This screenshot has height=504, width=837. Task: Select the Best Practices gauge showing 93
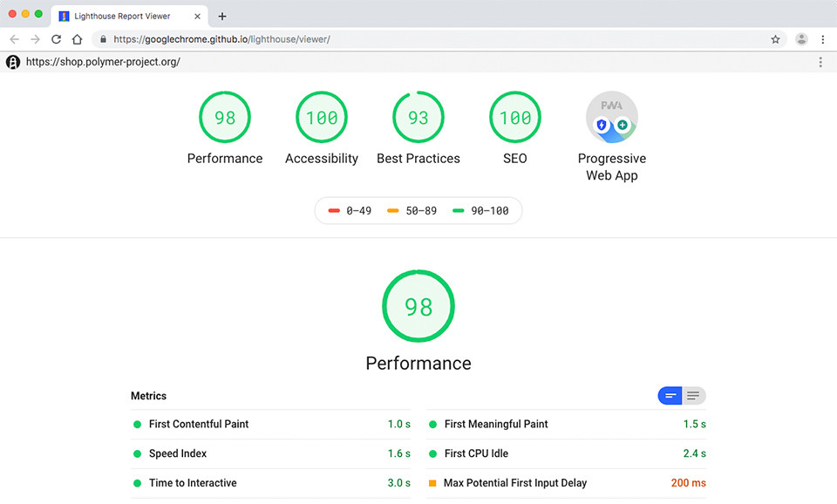pyautogui.click(x=418, y=118)
